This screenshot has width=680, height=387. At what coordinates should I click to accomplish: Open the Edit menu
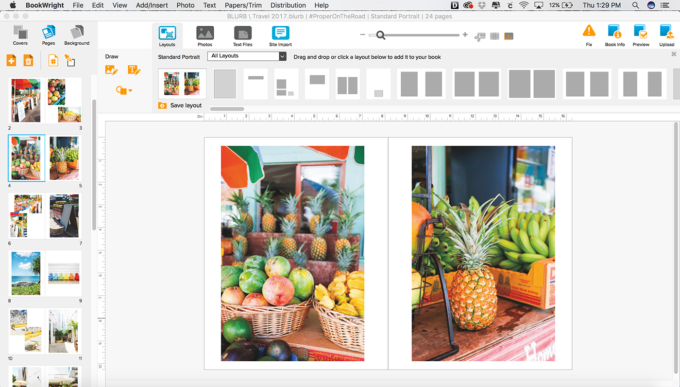click(x=98, y=5)
